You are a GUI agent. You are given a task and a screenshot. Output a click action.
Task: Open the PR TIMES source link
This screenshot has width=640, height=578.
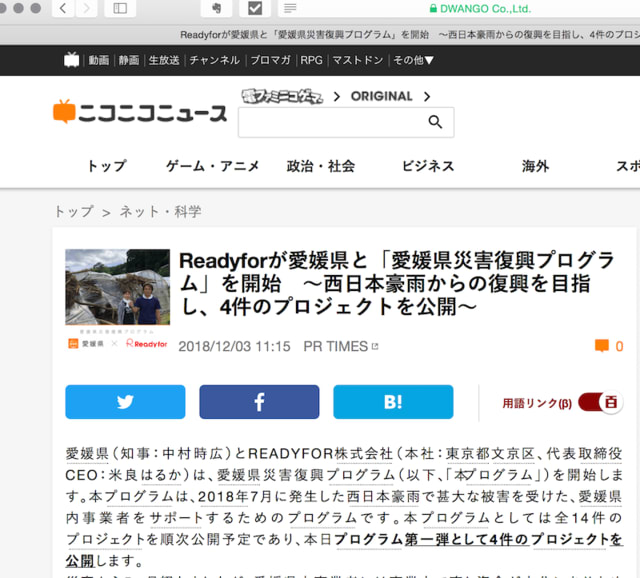(336, 347)
